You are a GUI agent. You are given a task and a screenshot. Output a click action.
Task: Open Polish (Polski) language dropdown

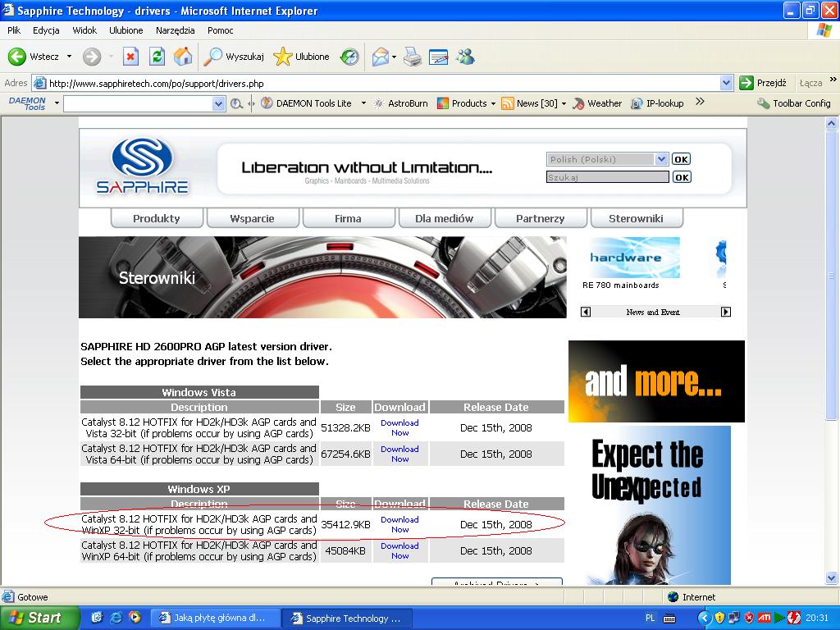tap(607, 159)
